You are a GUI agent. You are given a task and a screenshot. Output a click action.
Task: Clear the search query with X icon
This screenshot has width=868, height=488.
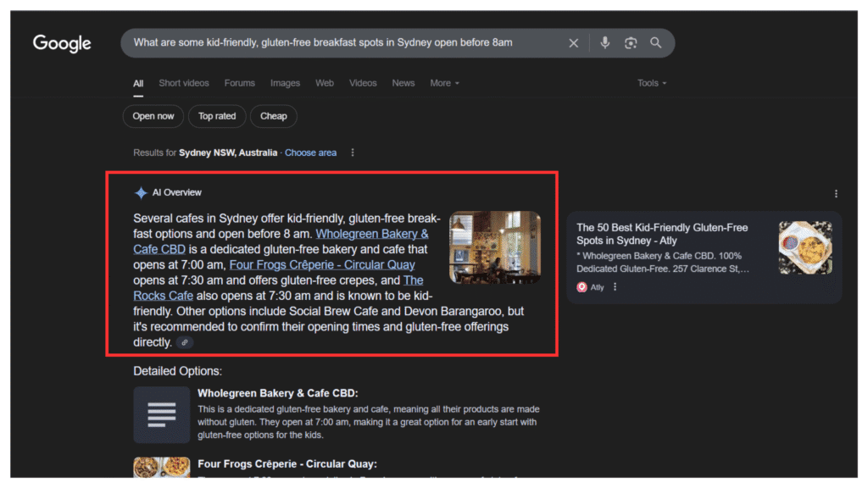pos(574,43)
